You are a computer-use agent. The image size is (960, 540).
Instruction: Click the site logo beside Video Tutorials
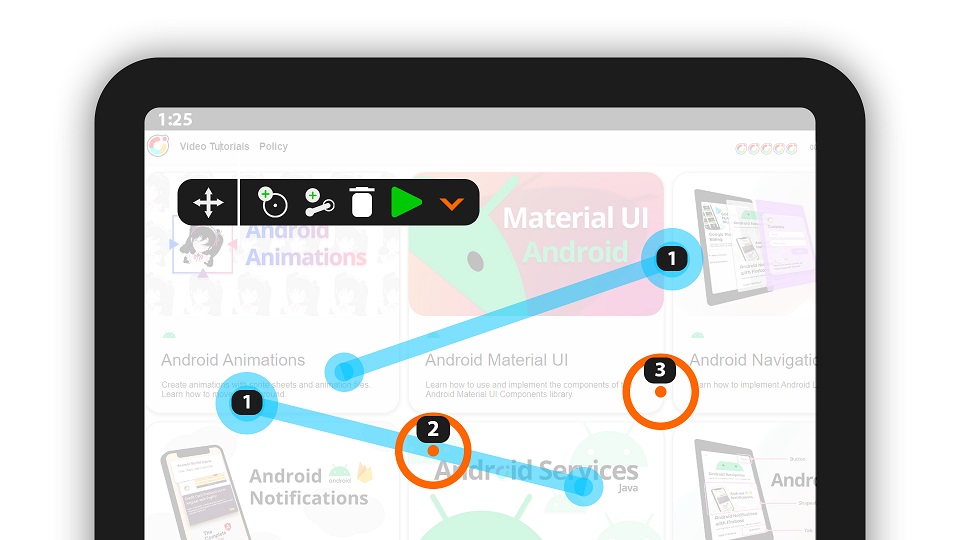tap(158, 146)
